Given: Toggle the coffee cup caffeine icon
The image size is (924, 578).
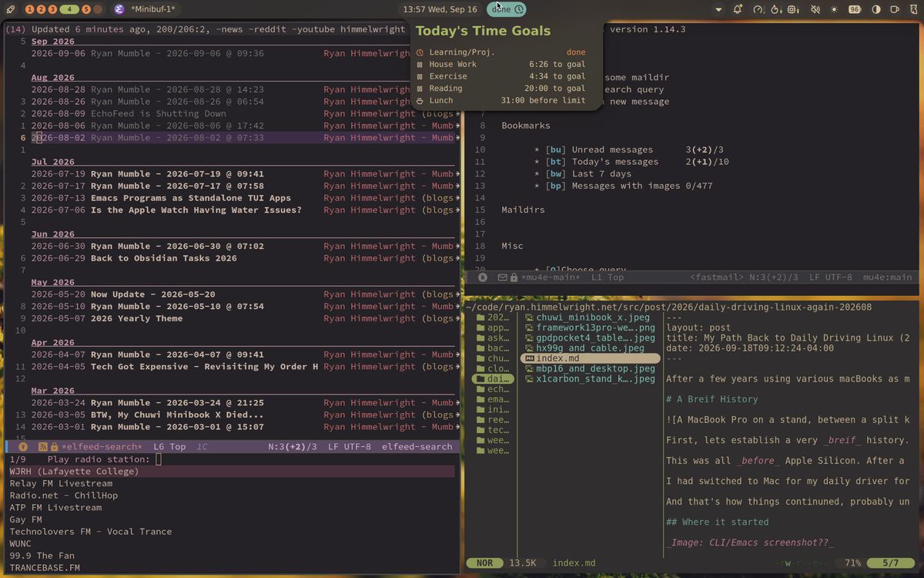Looking at the screenshot, I should point(895,9).
